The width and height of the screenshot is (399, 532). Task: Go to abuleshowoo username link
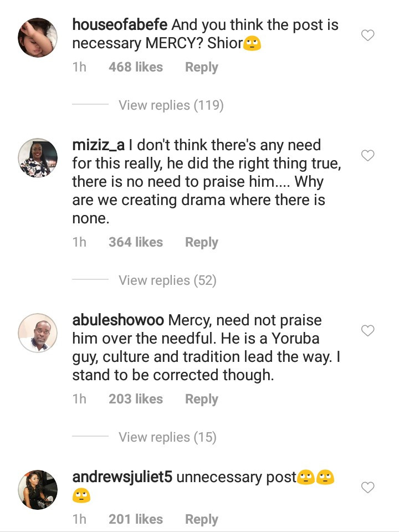point(118,320)
